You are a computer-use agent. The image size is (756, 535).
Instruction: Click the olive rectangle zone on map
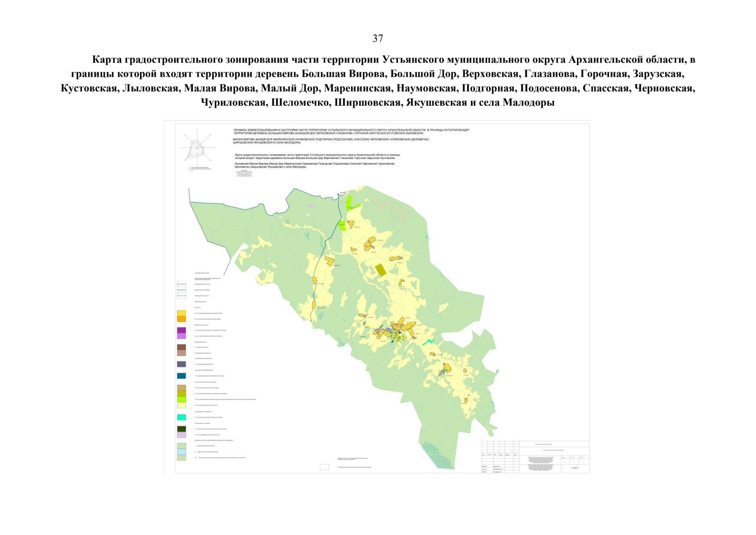381,270
